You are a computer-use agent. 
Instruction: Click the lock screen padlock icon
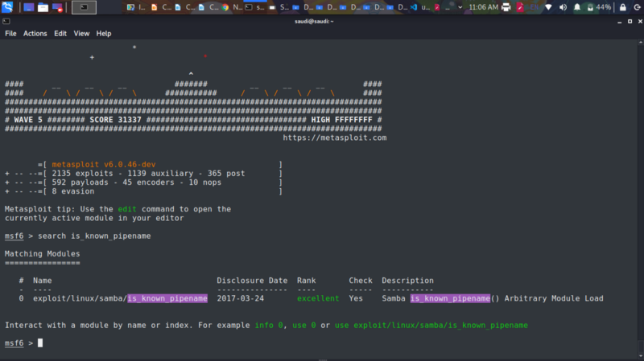623,7
